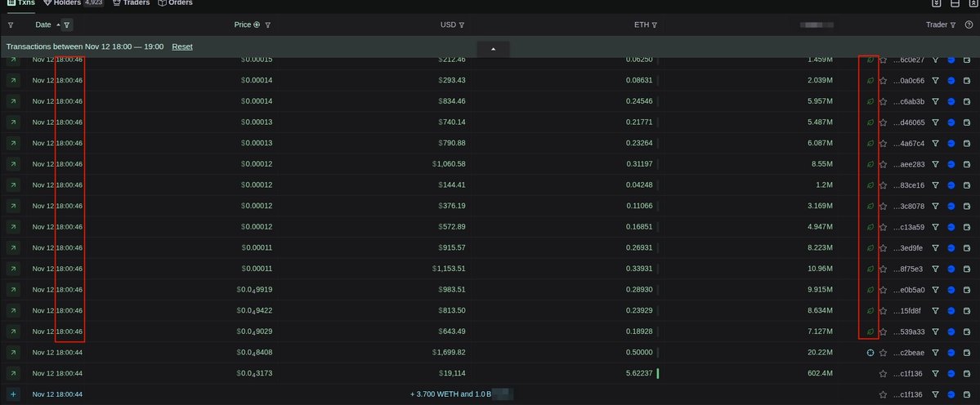The width and height of the screenshot is (980, 405).
Task: Star the trader ...3ed9fe
Action: pos(883,247)
